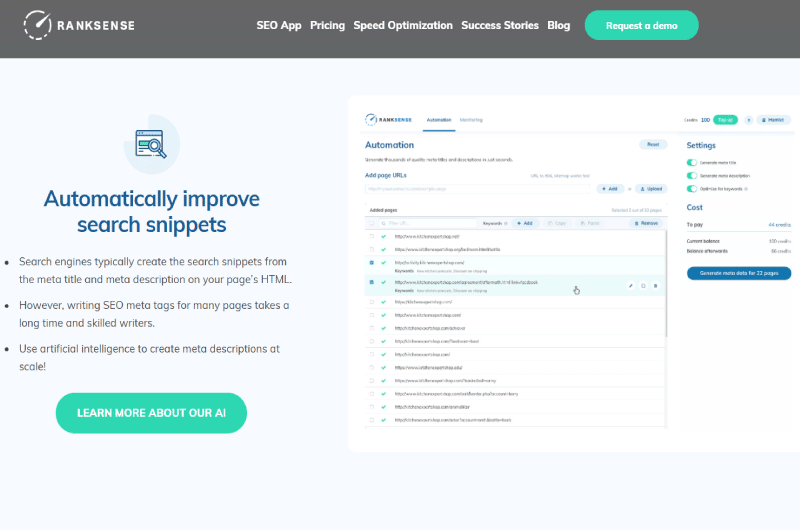Click the pencil edit icon on the highlighted row
This screenshot has height=530, width=800.
pos(631,286)
